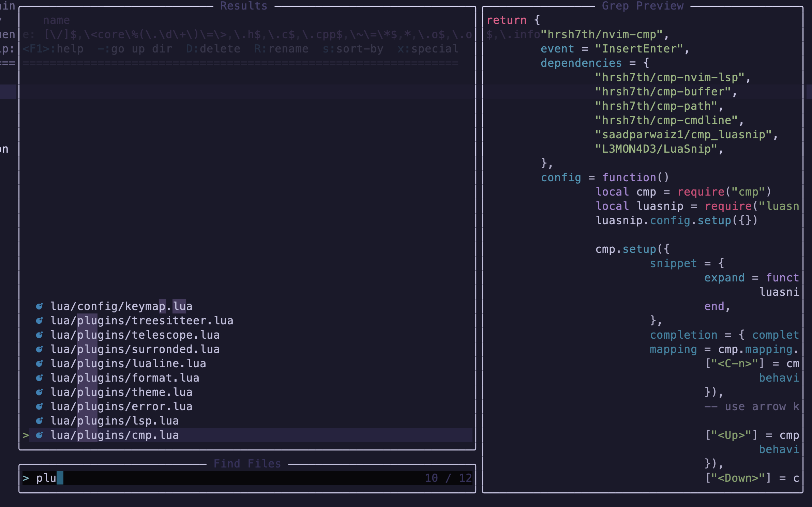Click the Find Files panel title
The width and height of the screenshot is (812, 507).
click(x=247, y=463)
